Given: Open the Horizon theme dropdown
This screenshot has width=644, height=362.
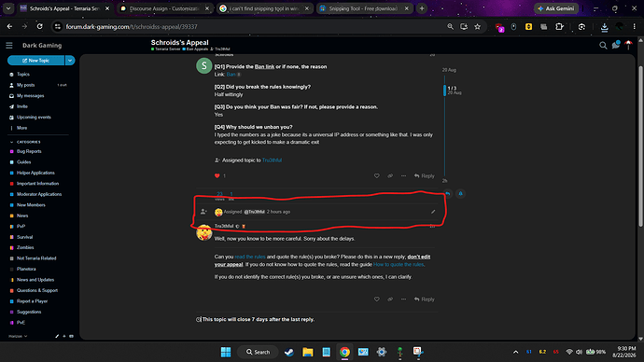Looking at the screenshot, I should (18, 336).
